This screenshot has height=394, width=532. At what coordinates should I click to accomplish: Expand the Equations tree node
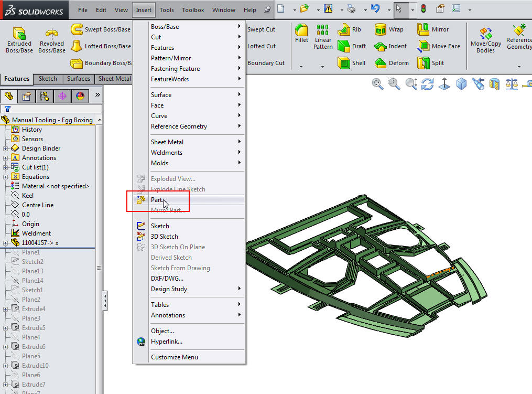(x=6, y=177)
